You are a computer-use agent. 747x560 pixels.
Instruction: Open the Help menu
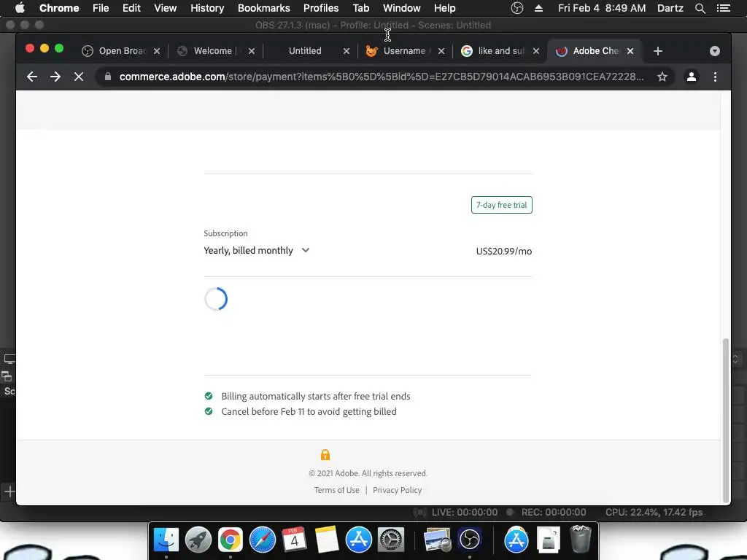pos(444,8)
